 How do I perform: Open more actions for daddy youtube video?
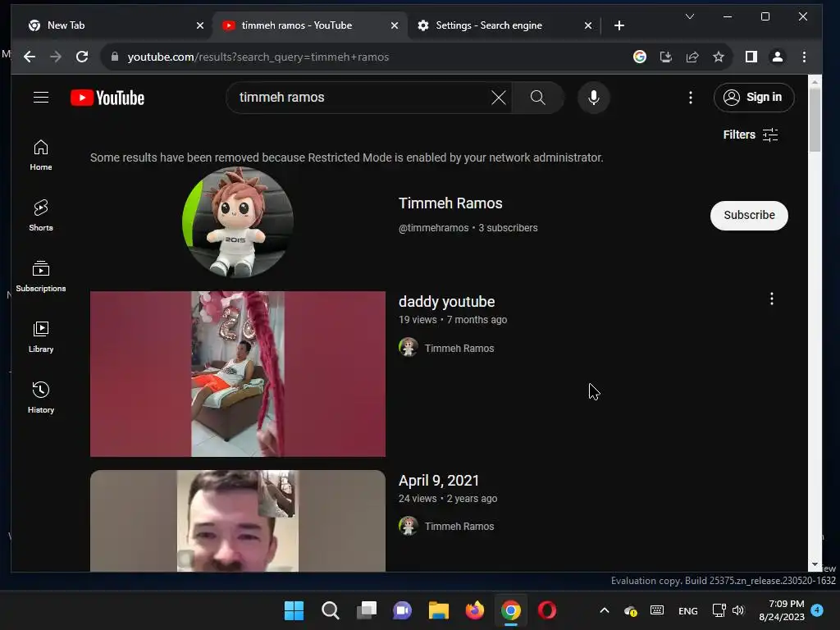pyautogui.click(x=771, y=299)
